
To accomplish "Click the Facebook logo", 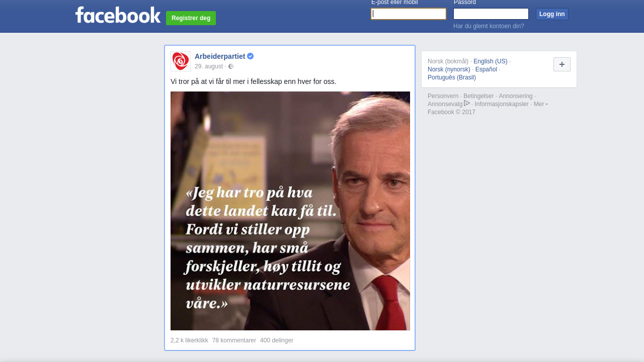I will coord(118,15).
